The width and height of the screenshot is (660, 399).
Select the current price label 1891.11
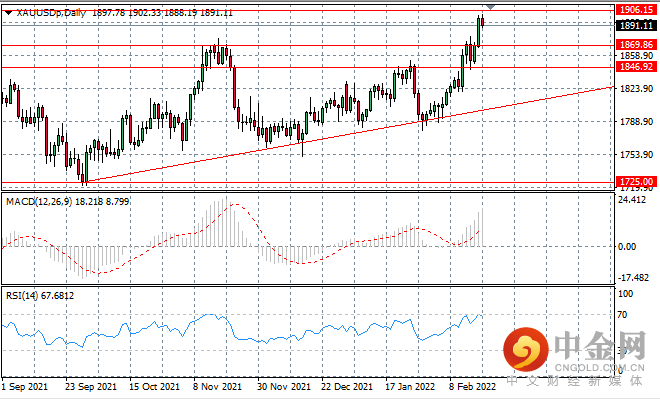(x=636, y=26)
